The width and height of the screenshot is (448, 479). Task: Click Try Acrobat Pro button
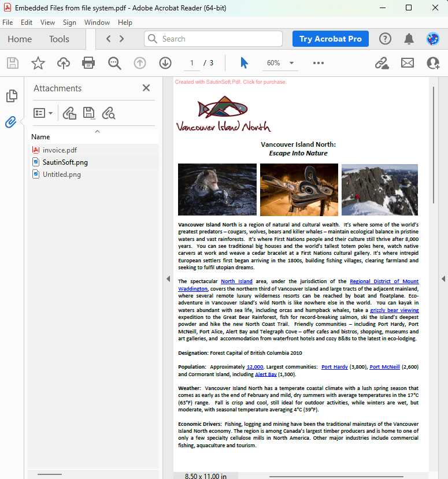coord(330,39)
